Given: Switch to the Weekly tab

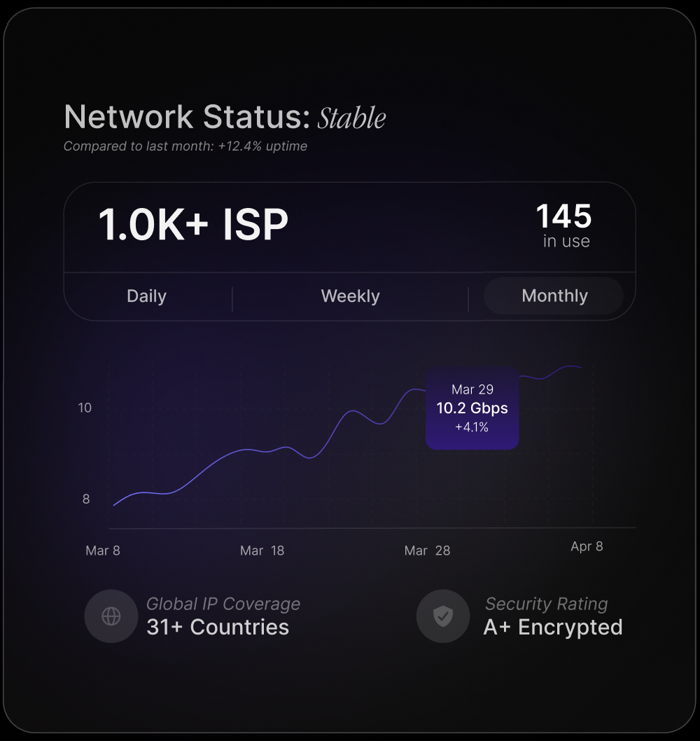Looking at the screenshot, I should coord(350,296).
